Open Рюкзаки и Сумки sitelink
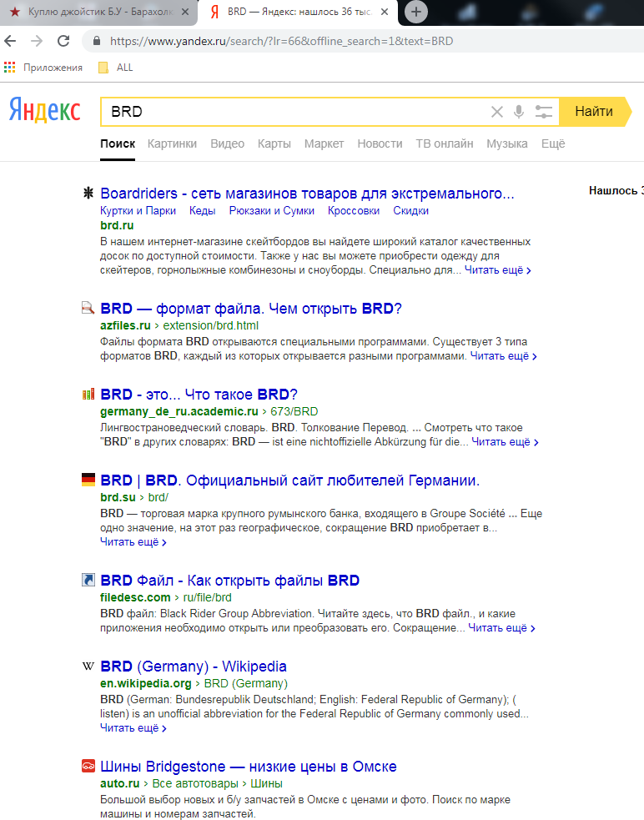This screenshot has height=820, width=644. 271,211
